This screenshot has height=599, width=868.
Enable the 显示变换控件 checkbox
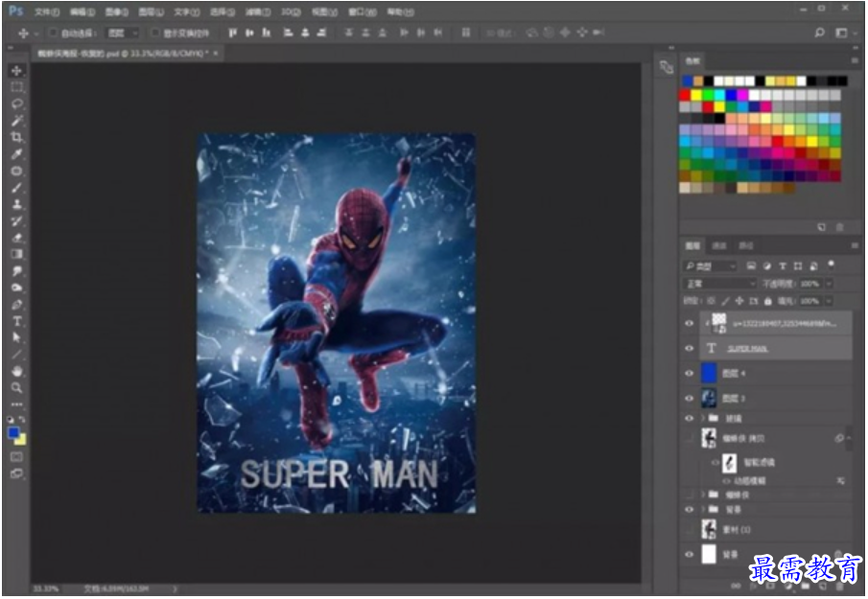156,33
